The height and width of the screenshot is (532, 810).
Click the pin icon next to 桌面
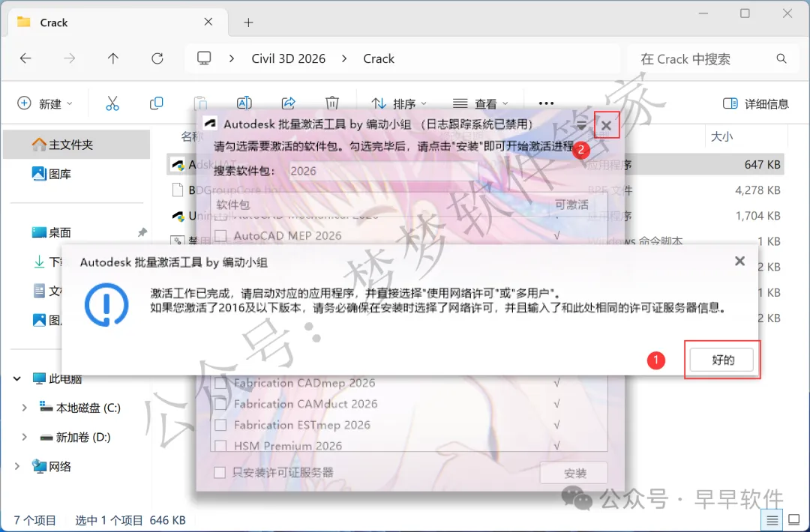pyautogui.click(x=142, y=233)
